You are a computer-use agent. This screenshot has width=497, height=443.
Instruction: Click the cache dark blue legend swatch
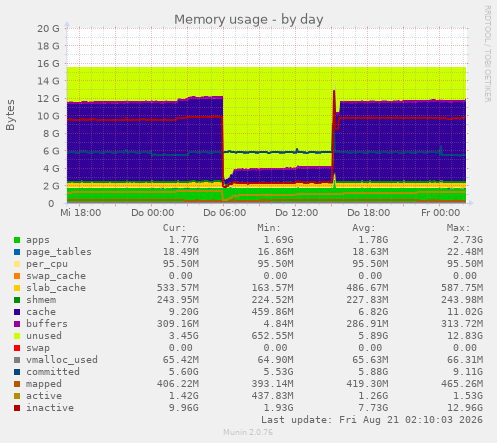(17, 312)
